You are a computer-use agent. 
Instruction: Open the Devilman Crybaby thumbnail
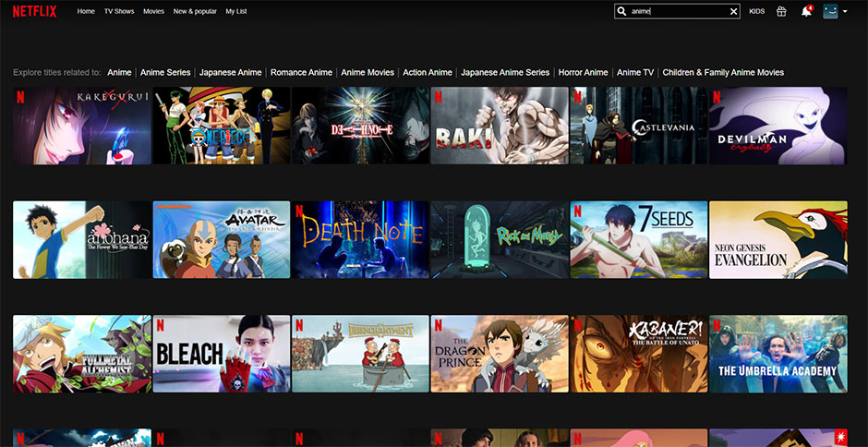(x=778, y=126)
